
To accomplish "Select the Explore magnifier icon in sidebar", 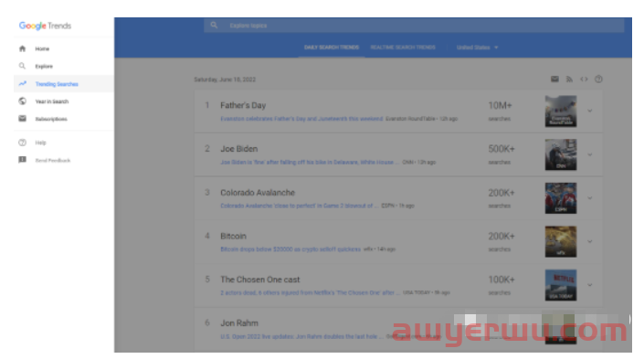I will pyautogui.click(x=22, y=66).
